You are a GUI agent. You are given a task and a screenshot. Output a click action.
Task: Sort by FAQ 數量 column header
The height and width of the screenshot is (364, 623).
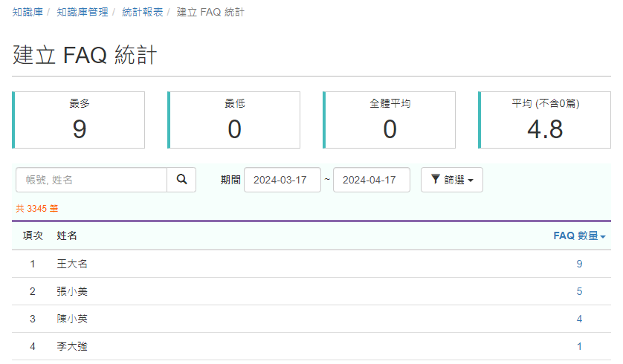(x=579, y=235)
